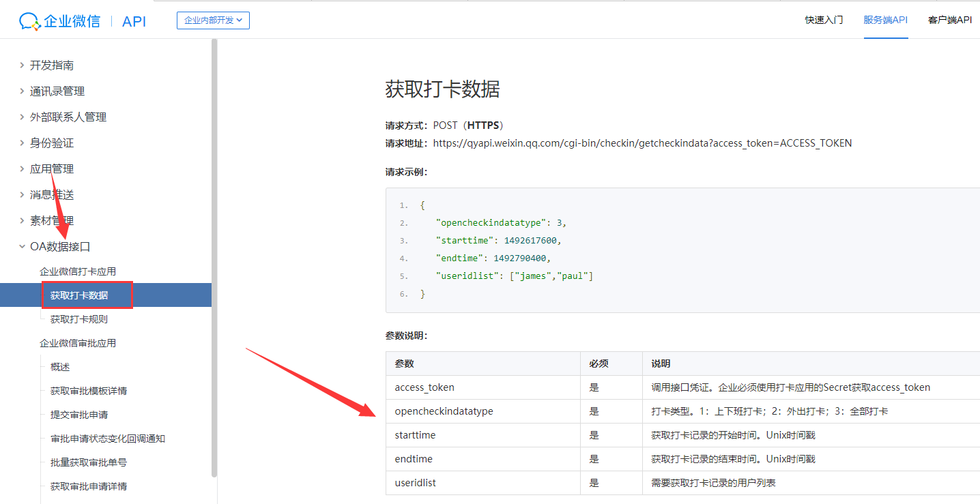The image size is (980, 504).
Task: Open the 提交审批申请 page
Action: 79,415
